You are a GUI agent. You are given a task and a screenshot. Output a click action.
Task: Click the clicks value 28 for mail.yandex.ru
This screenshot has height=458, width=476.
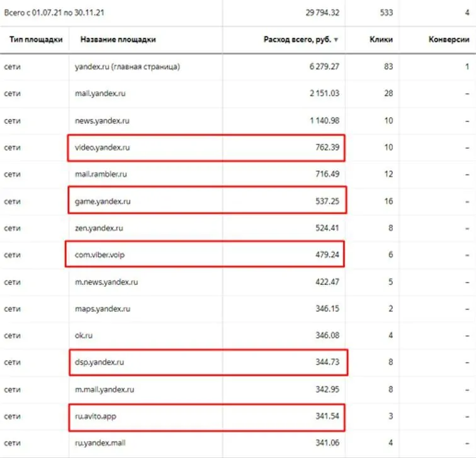388,93
